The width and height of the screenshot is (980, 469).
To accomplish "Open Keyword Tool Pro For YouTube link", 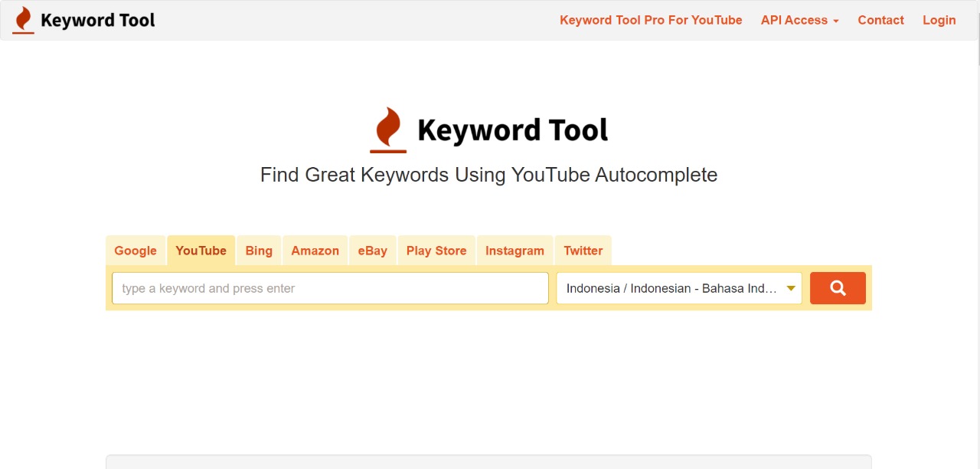I will click(x=651, y=20).
